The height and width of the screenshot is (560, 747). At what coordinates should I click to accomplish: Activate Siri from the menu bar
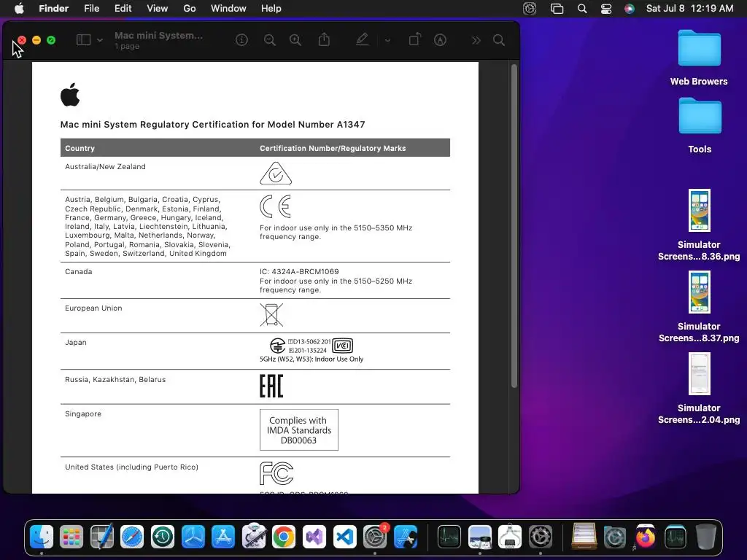pyautogui.click(x=630, y=9)
